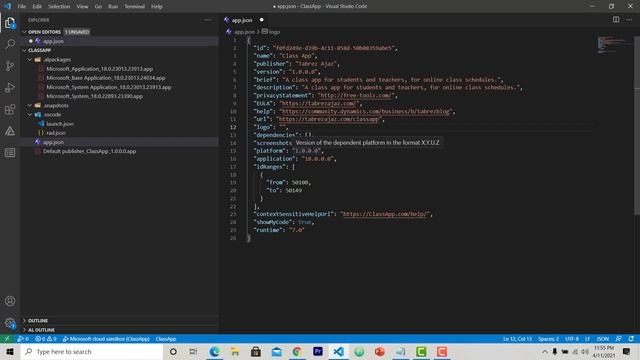Open the Go menu
Image resolution: width=640 pixels, height=360 pixels.
98,7
